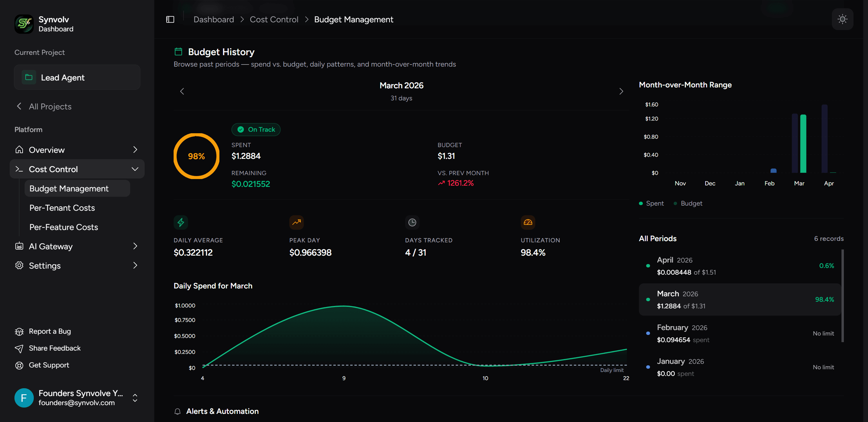
Task: Toggle the Budget legend in Month-over-Month chart
Action: pos(688,203)
